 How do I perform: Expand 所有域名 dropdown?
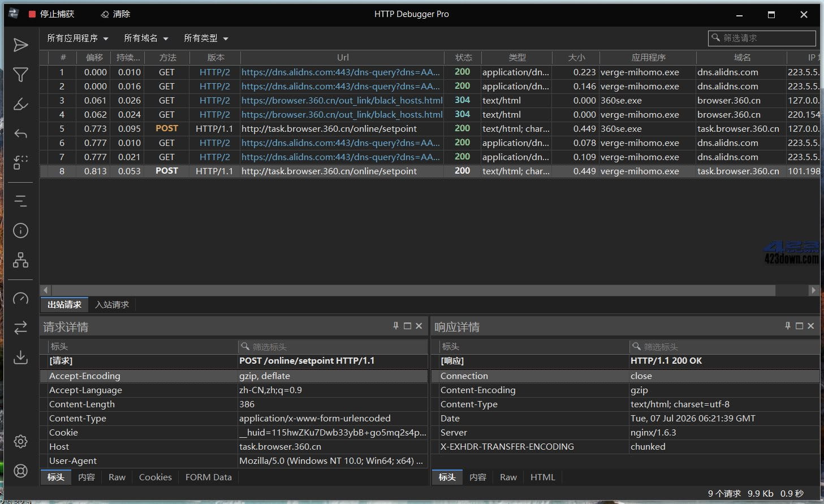tap(146, 38)
